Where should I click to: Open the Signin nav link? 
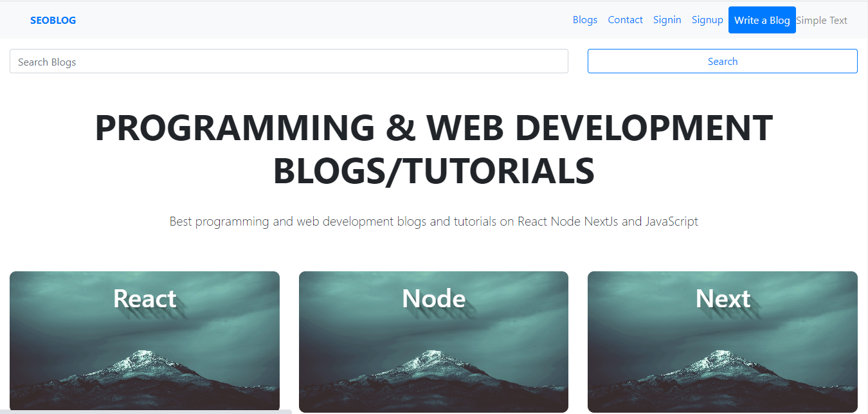point(667,20)
